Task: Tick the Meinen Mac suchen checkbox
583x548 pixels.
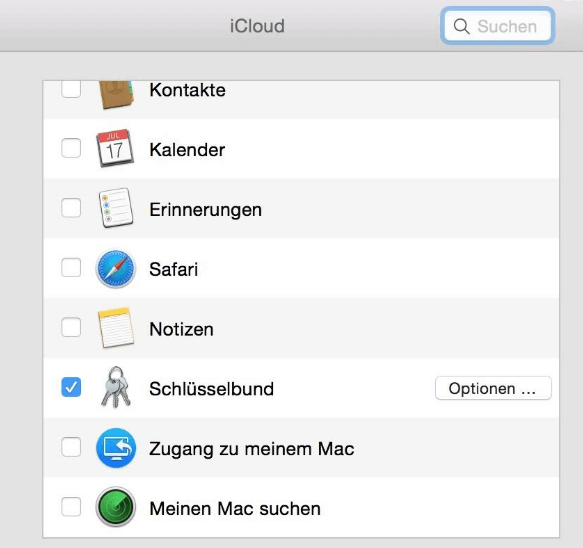Action: pyautogui.click(x=71, y=507)
